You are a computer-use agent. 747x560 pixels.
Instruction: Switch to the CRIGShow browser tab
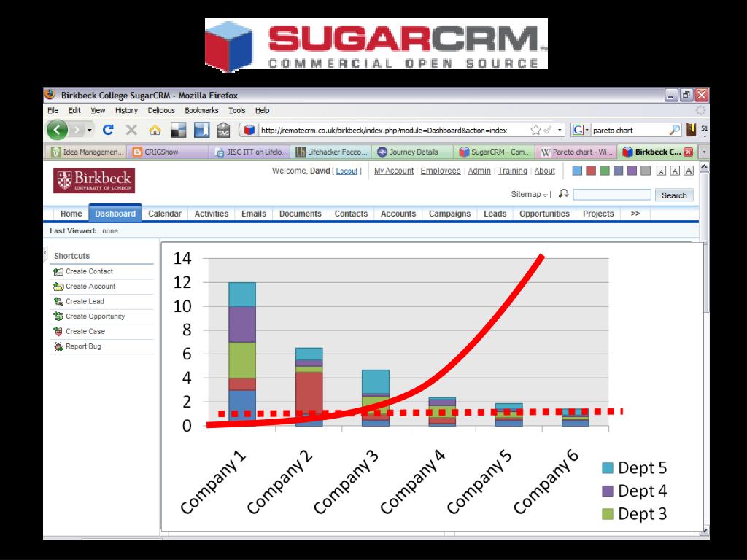(168, 152)
